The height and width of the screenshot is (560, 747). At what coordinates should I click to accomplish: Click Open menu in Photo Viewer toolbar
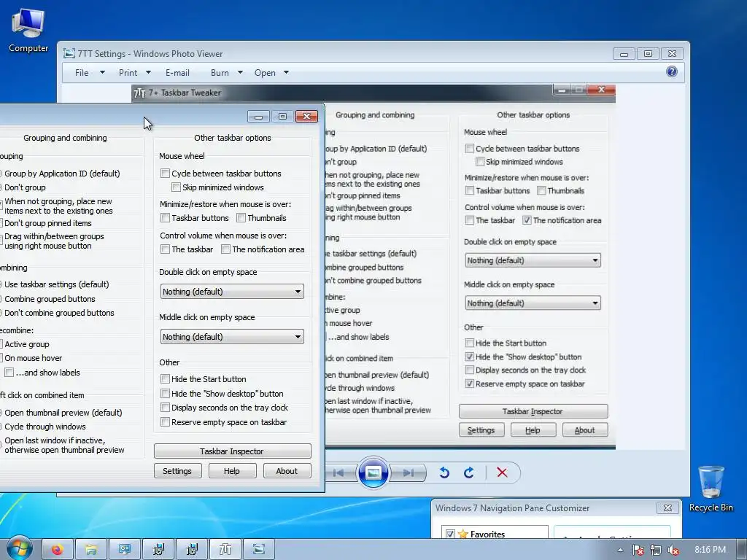click(x=265, y=72)
